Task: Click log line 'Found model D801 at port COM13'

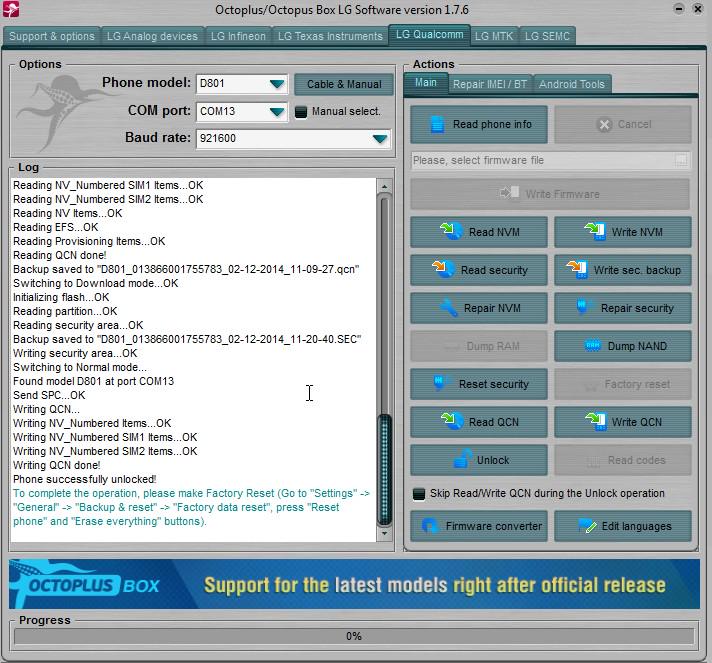Action: 93,381
